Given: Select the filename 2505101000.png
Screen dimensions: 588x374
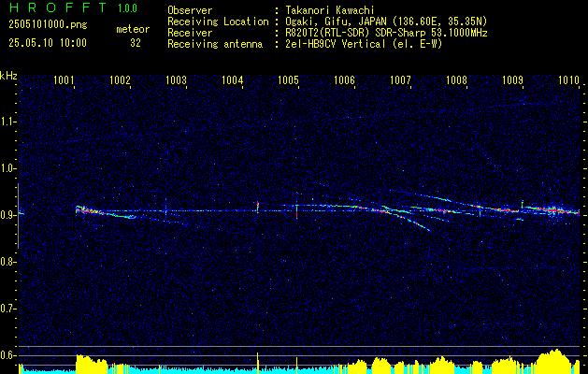Looking at the screenshot, I should [x=48, y=24].
